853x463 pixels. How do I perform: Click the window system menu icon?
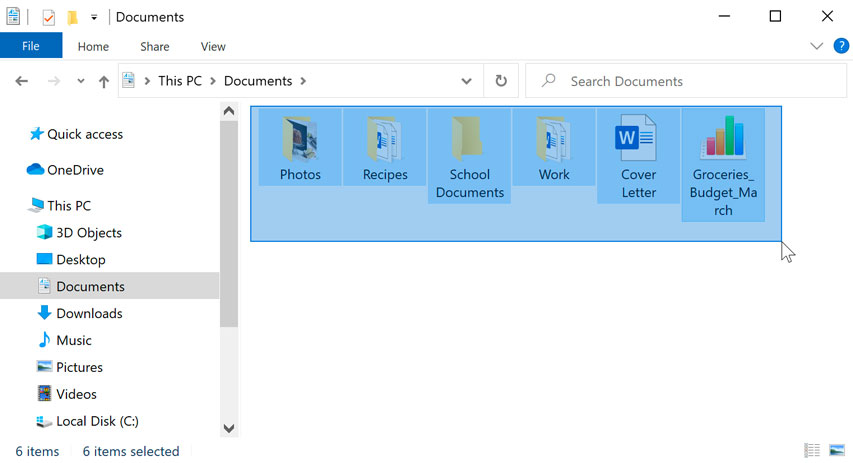(x=14, y=17)
